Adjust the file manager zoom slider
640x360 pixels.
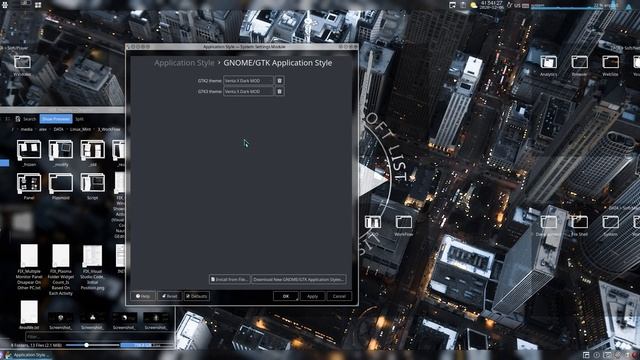(x=92, y=345)
